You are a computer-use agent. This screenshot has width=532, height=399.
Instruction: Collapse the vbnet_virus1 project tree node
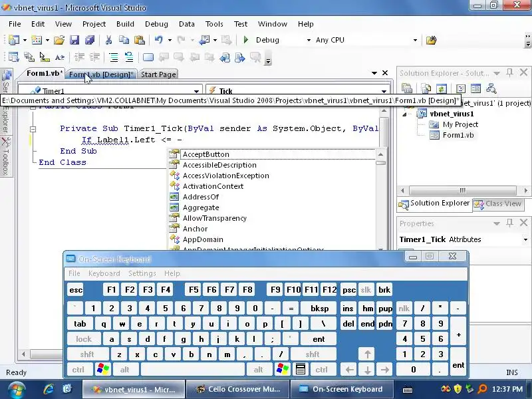(x=404, y=114)
